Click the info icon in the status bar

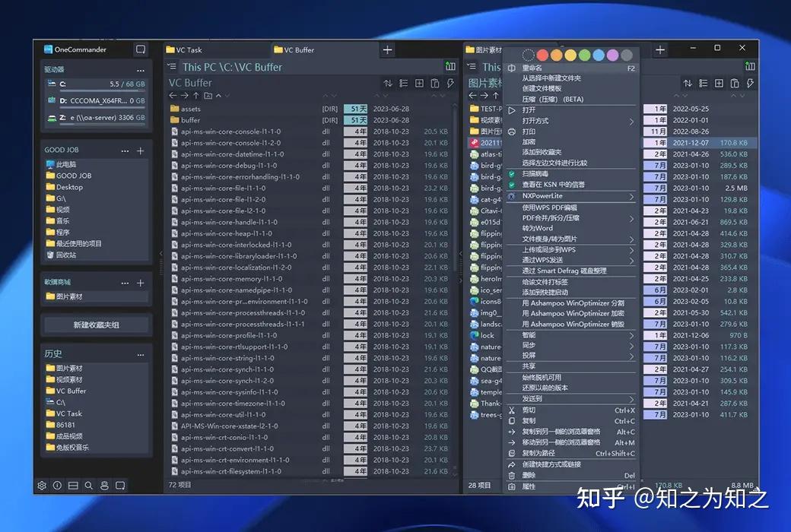[x=57, y=484]
